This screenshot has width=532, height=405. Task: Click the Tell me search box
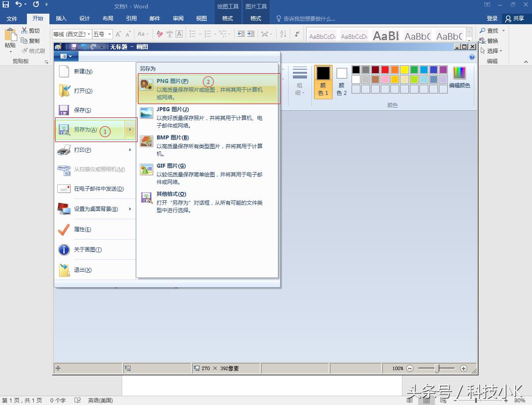click(x=309, y=19)
